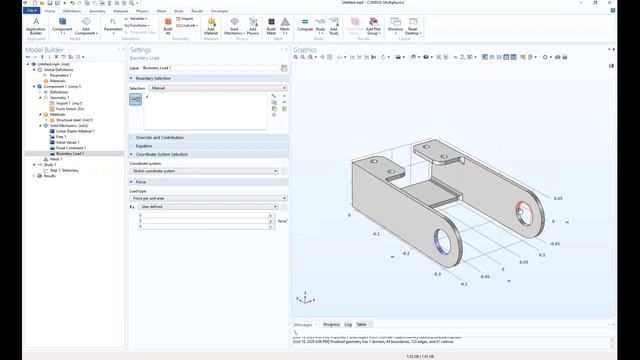This screenshot has width=640, height=360.
Task: Open the Variables ribbon dropdown
Action: 136,19
